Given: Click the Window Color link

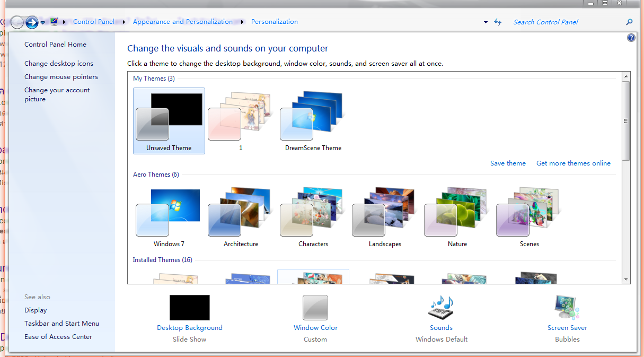Looking at the screenshot, I should pos(315,328).
